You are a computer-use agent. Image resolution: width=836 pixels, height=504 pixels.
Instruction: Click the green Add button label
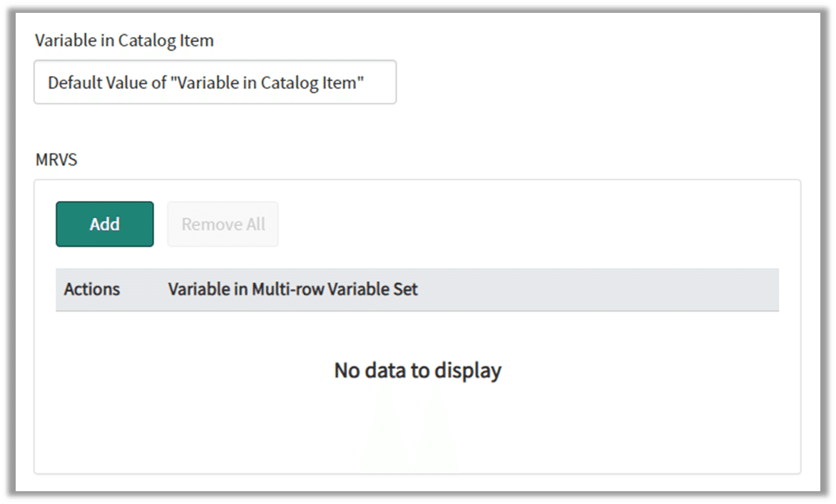point(104,224)
